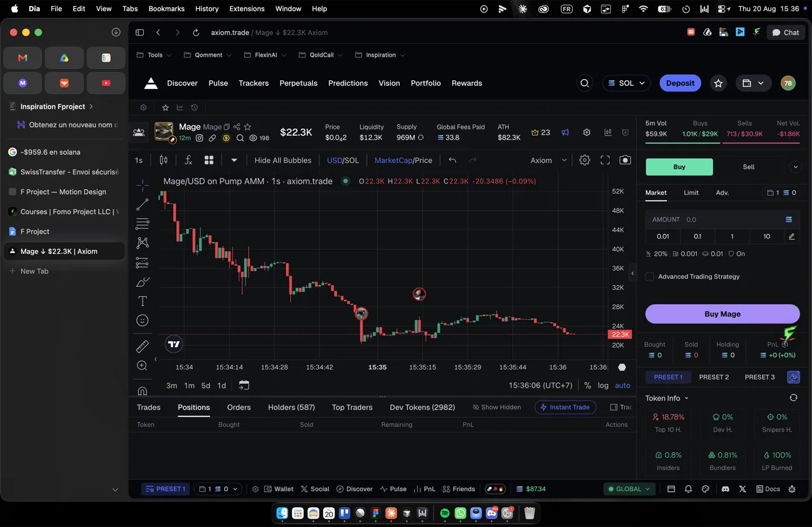Edit the quick buy amount presets
812x527 pixels.
(791, 236)
